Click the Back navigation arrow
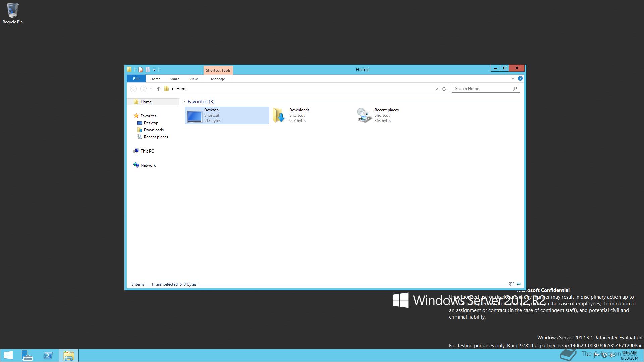 pyautogui.click(x=133, y=89)
